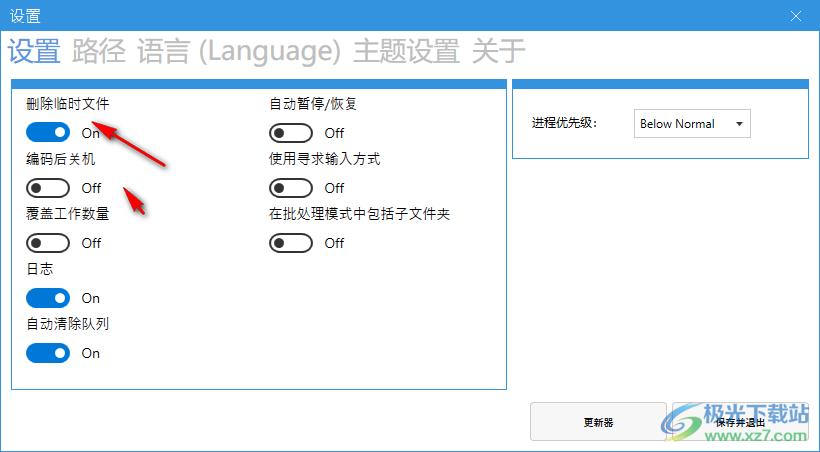This screenshot has height=452, width=820.
Task: Click the 编码后关机 label
Action: click(61, 159)
